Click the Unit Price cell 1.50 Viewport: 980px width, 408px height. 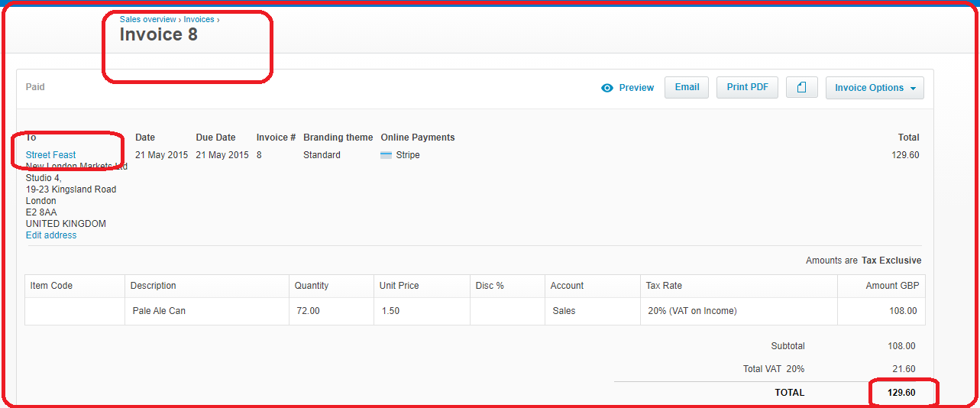pos(422,311)
